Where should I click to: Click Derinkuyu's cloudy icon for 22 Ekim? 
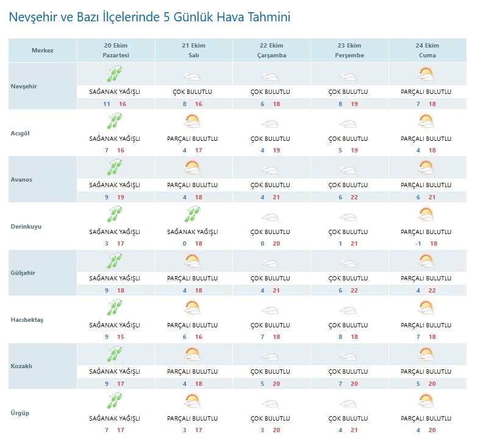click(271, 215)
